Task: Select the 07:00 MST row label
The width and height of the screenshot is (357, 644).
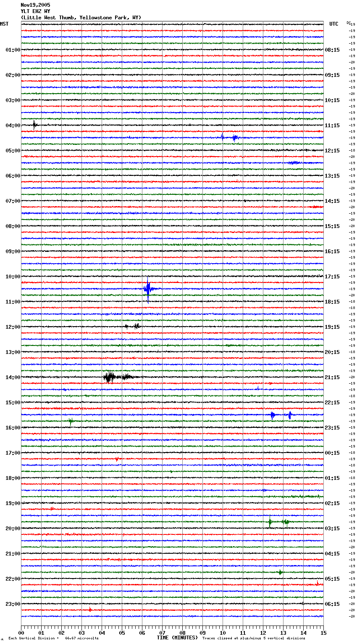Action: (13, 201)
